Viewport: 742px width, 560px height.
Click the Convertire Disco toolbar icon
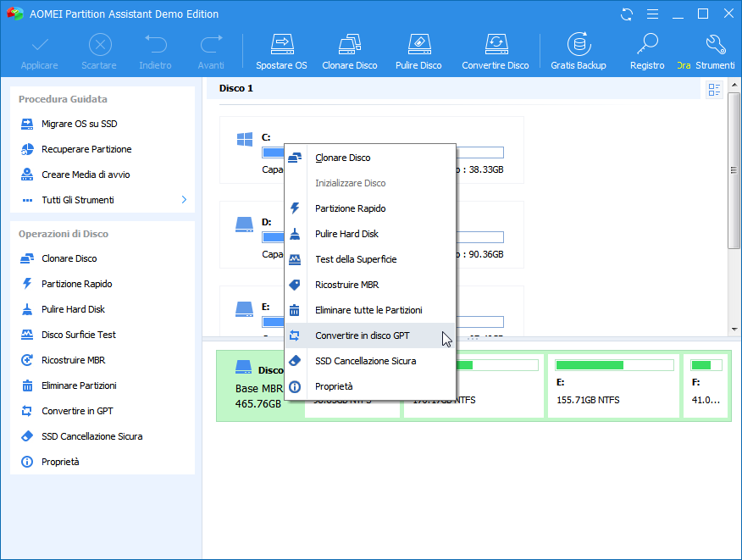[x=495, y=45]
